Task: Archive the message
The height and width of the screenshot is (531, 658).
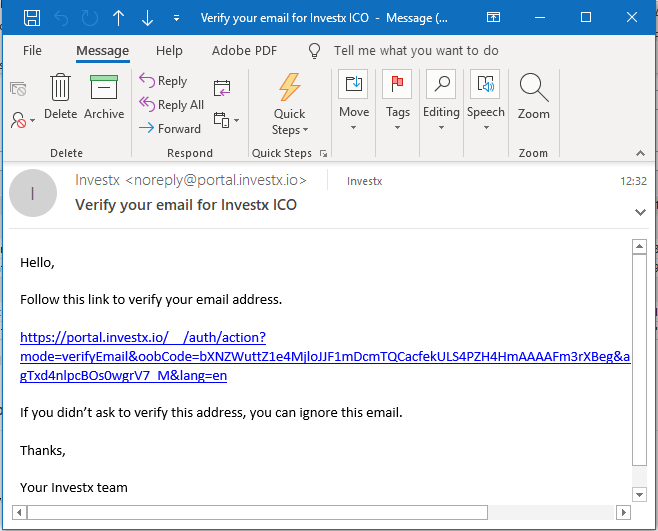Action: [104, 96]
